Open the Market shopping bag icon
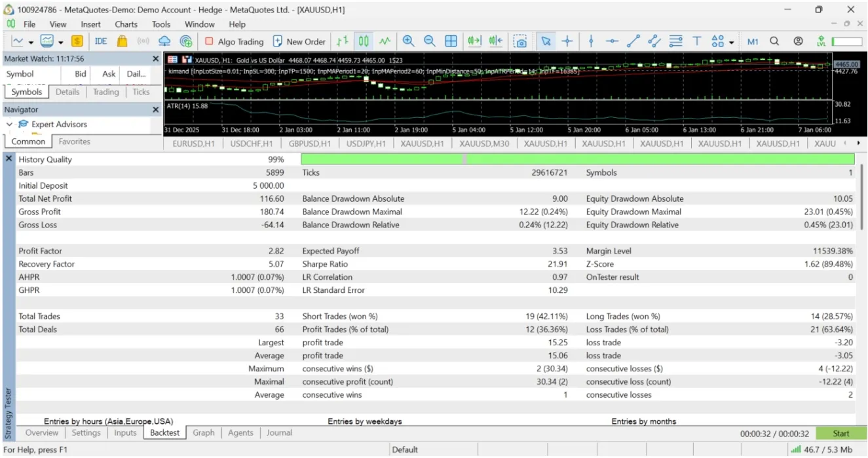The height and width of the screenshot is (458, 868). 122,41
